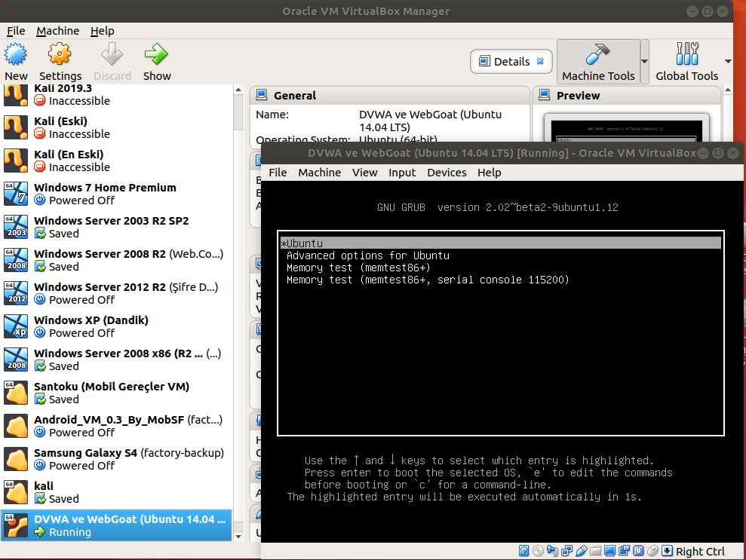Select the Samsung Galaxy S4 machine icon
The image size is (746, 560).
16,459
